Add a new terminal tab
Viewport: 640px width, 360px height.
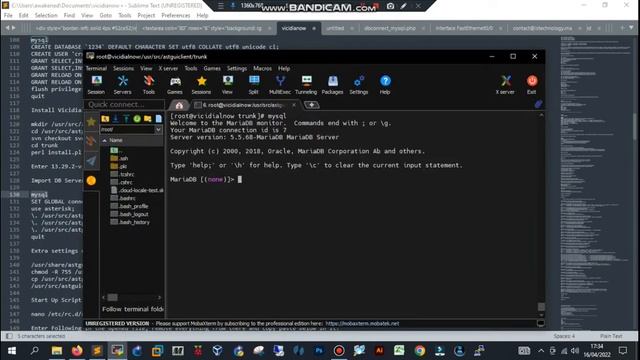[x=311, y=105]
